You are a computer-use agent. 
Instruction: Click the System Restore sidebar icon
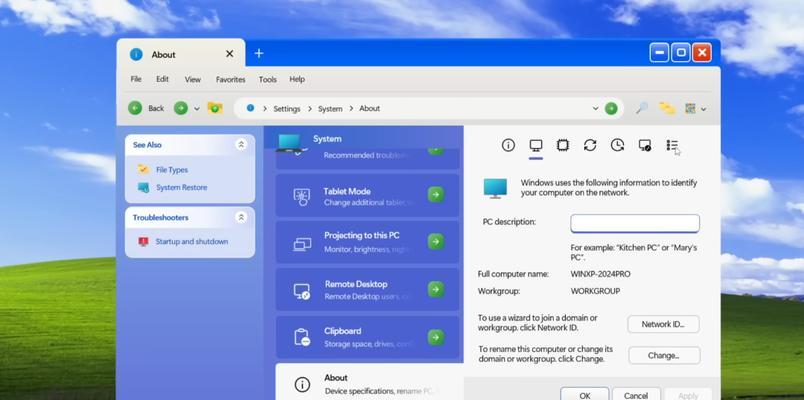coord(143,187)
